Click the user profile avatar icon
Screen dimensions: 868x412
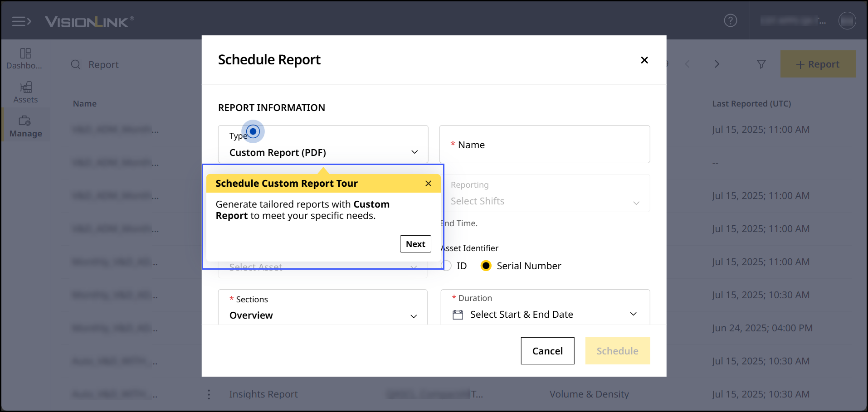(847, 20)
